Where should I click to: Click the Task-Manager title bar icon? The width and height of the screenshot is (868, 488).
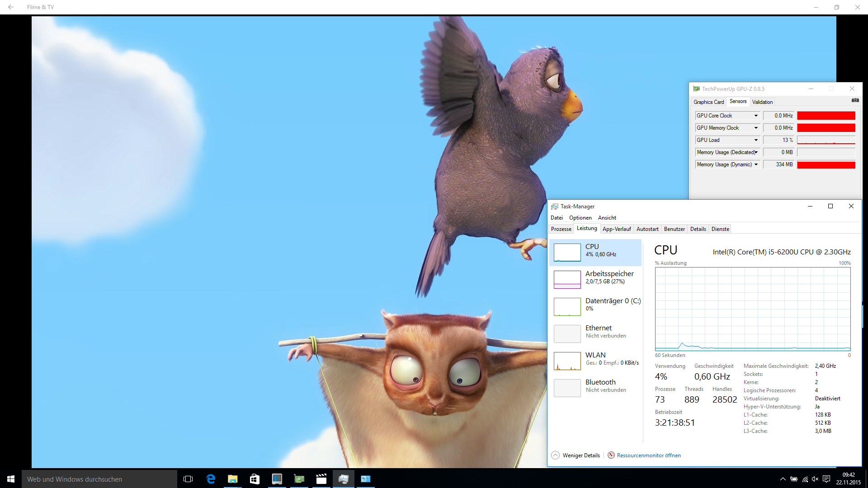pos(555,206)
